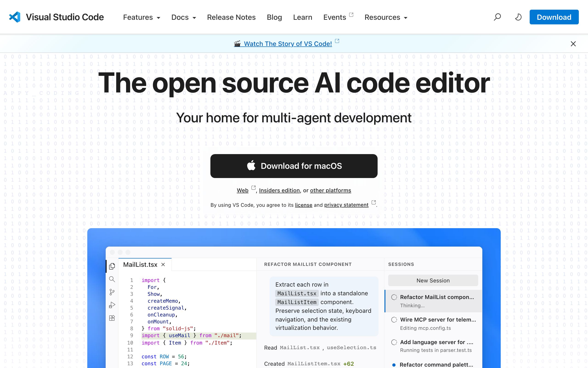Open the other platforms link
588x368 pixels.
pyautogui.click(x=331, y=190)
